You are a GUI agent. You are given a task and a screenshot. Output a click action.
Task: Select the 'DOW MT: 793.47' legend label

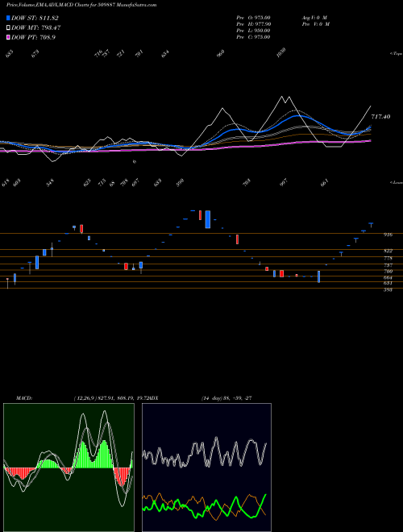(x=36, y=28)
